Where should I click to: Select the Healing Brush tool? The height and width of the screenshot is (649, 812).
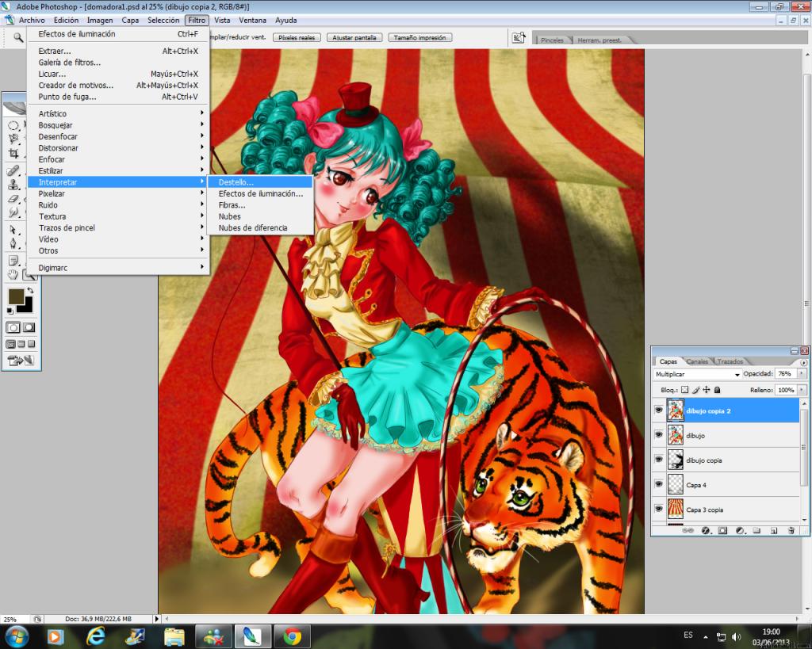click(x=13, y=171)
